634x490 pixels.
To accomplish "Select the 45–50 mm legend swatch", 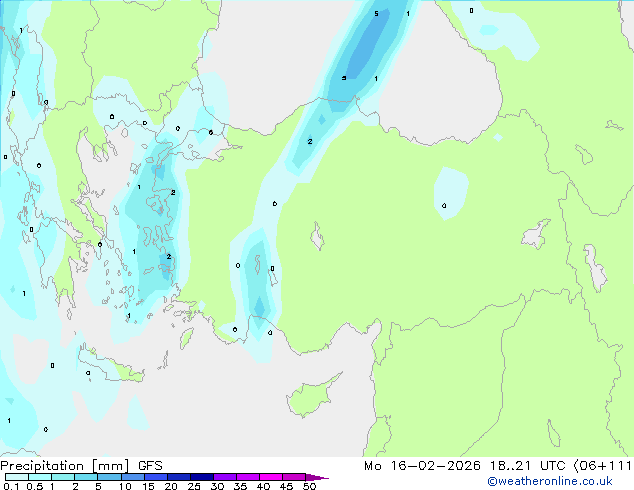I will [294, 477].
